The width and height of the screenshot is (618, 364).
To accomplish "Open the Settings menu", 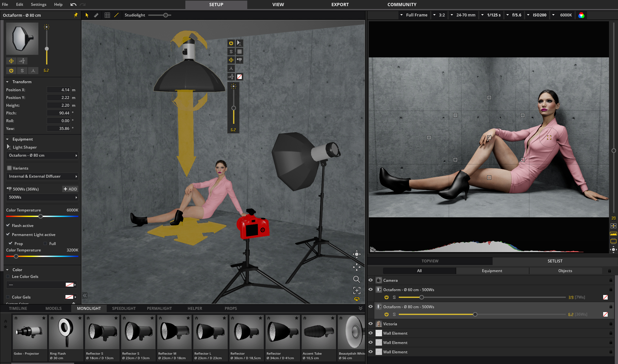I will 39,5.
